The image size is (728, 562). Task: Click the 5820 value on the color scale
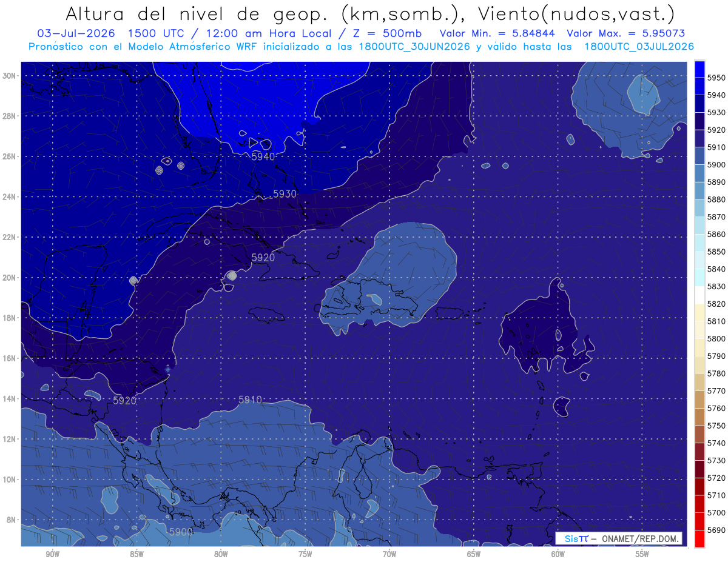point(716,304)
